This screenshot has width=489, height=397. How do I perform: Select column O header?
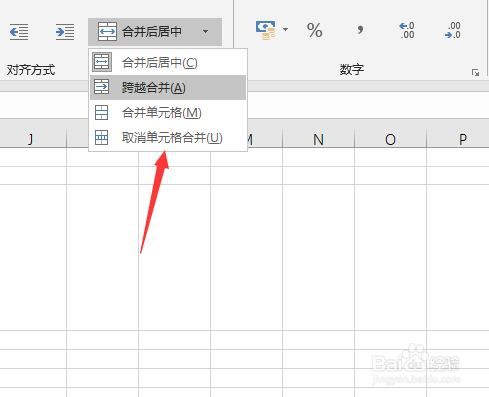pyautogui.click(x=390, y=139)
